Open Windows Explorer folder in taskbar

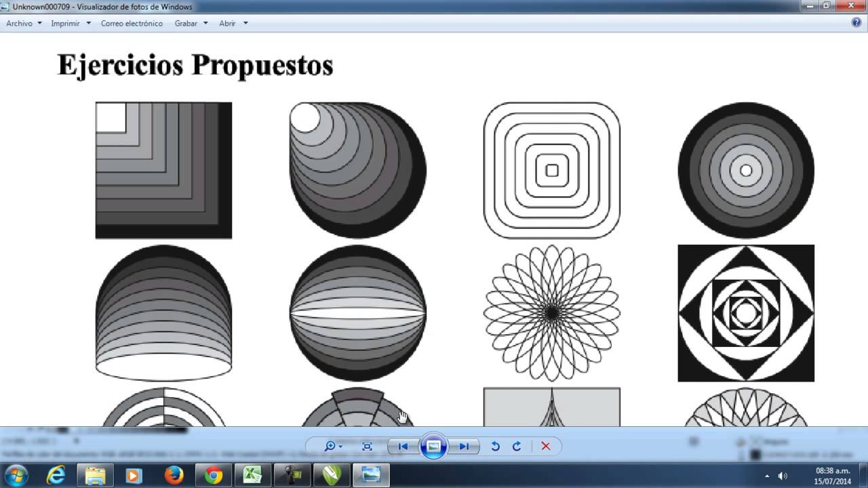pos(95,476)
